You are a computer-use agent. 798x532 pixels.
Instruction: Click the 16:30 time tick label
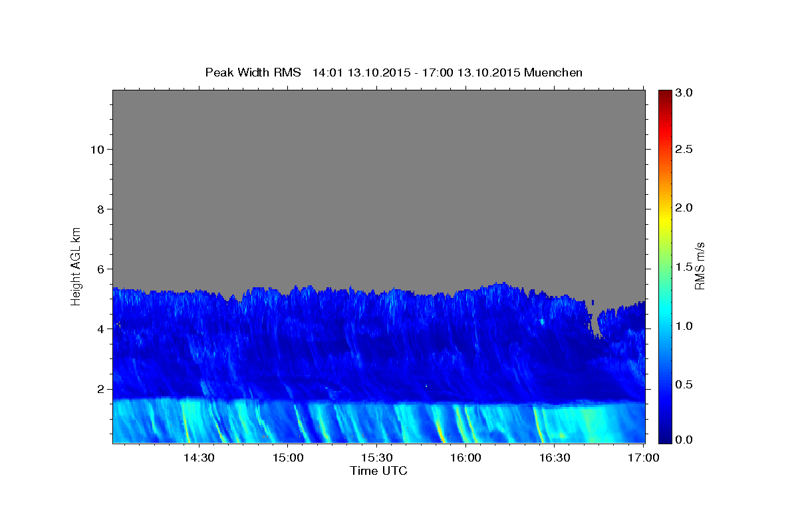pyautogui.click(x=555, y=458)
